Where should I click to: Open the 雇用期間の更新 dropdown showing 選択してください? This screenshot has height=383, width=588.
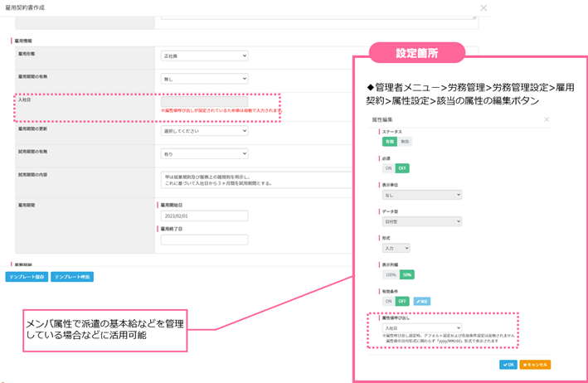(x=204, y=131)
